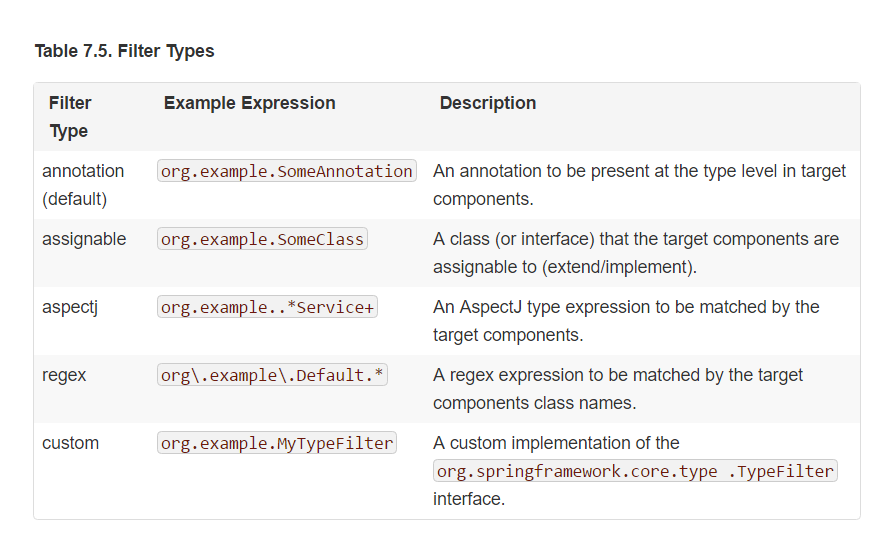The image size is (881, 540).
Task: Click the description mentioning extend/implement
Action: point(636,253)
